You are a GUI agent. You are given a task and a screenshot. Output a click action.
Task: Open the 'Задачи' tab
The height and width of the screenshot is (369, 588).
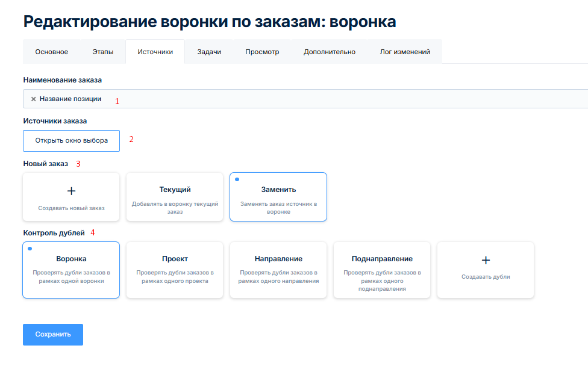(209, 52)
